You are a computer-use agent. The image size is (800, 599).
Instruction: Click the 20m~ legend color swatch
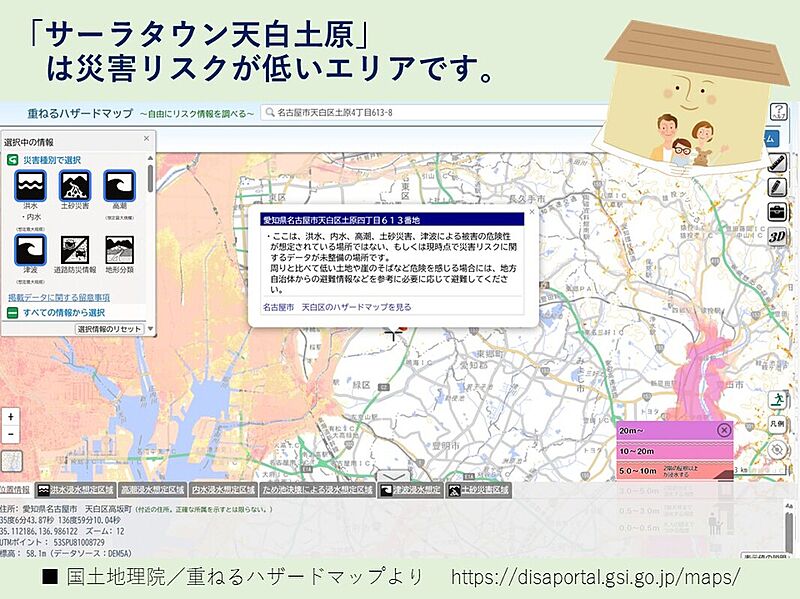tap(665, 430)
